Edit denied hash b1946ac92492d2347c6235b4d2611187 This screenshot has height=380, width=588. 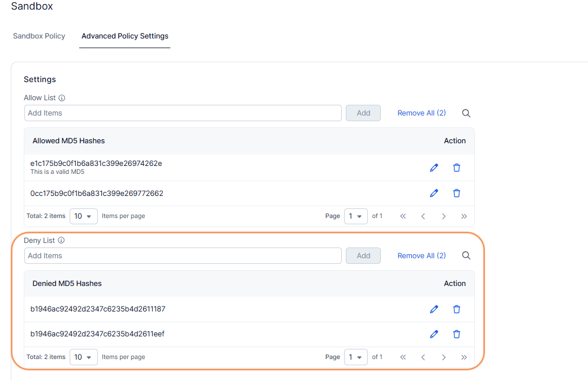434,309
